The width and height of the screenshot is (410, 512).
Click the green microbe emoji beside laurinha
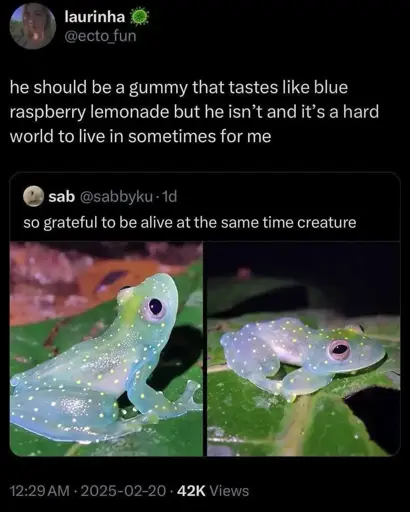(x=139, y=17)
